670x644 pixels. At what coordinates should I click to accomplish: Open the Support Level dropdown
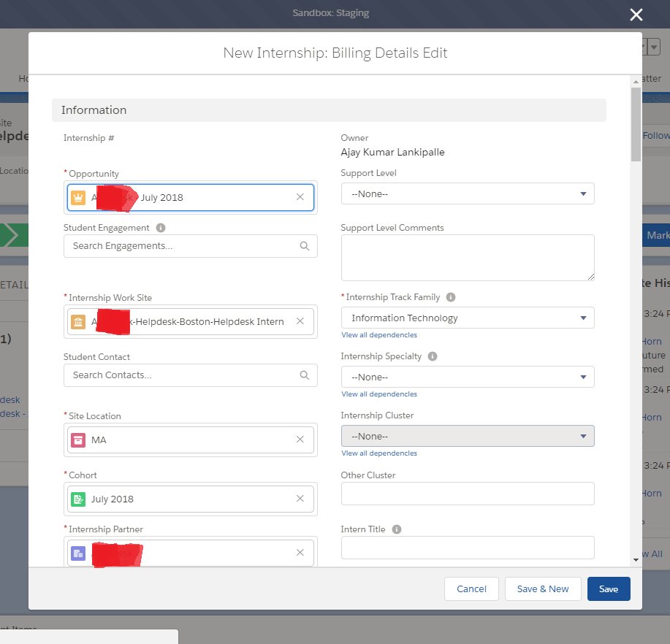tap(468, 194)
